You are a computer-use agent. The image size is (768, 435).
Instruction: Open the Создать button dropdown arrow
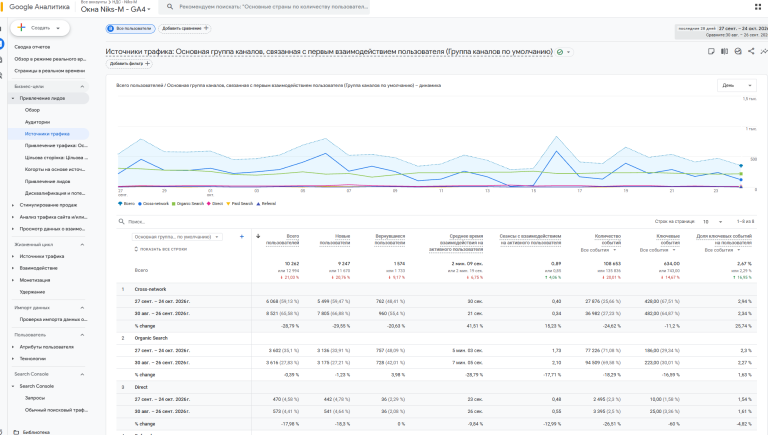[x=58, y=28]
